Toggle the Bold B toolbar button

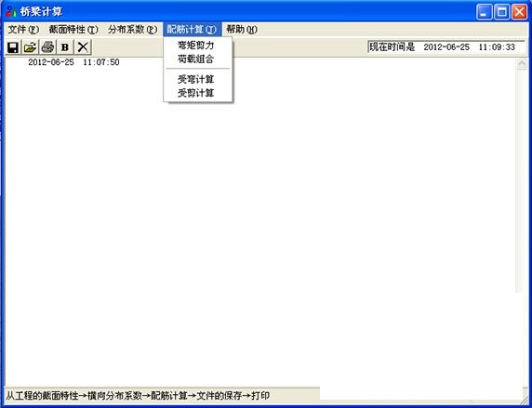coord(65,47)
